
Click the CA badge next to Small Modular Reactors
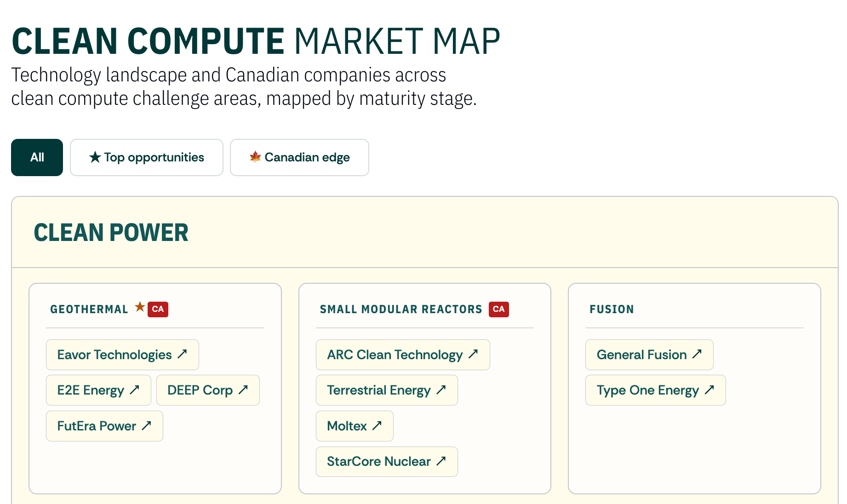pos(499,309)
